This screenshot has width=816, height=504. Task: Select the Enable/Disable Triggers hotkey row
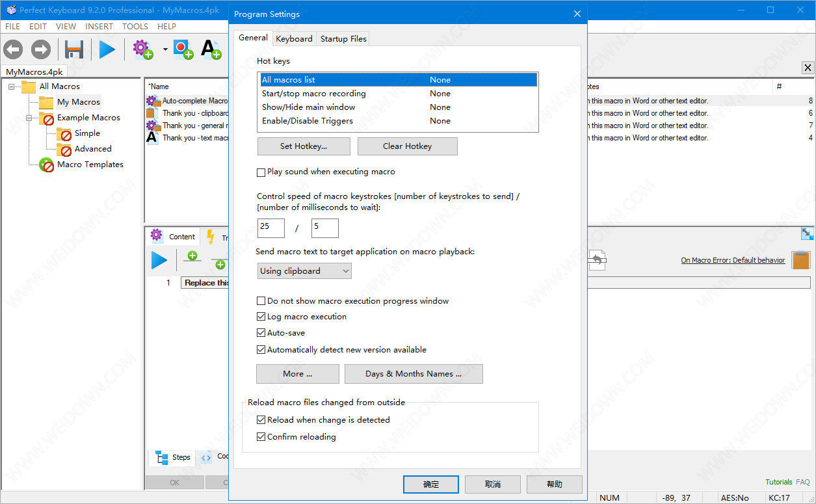click(x=398, y=121)
